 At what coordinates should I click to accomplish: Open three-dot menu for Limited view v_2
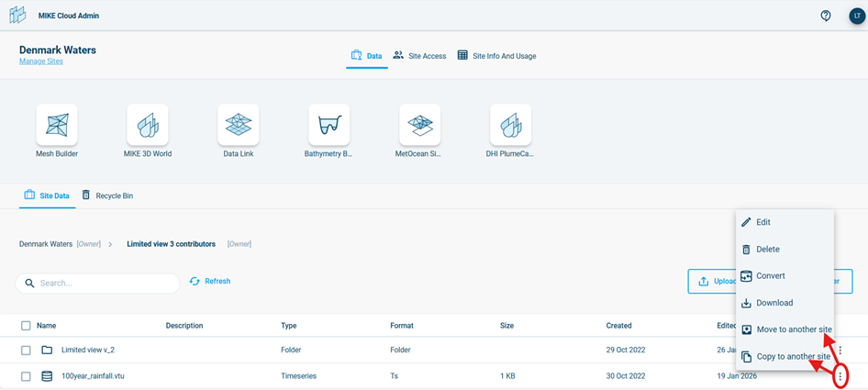[840, 351]
